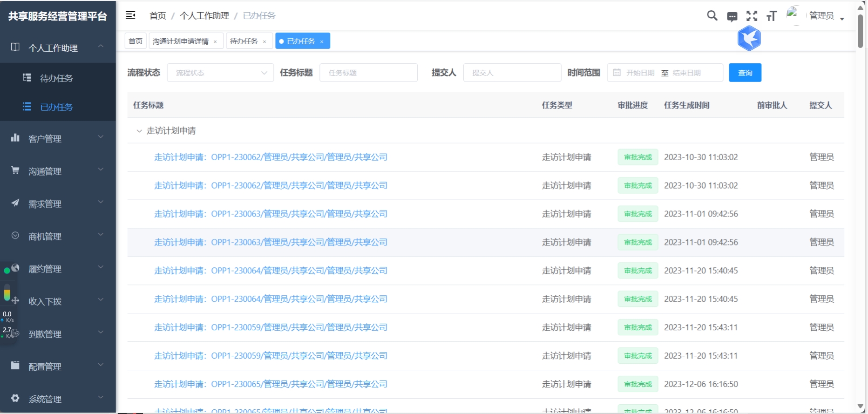Click the calendar icon in date range
Image resolution: width=868 pixels, height=414 pixels.
617,73
